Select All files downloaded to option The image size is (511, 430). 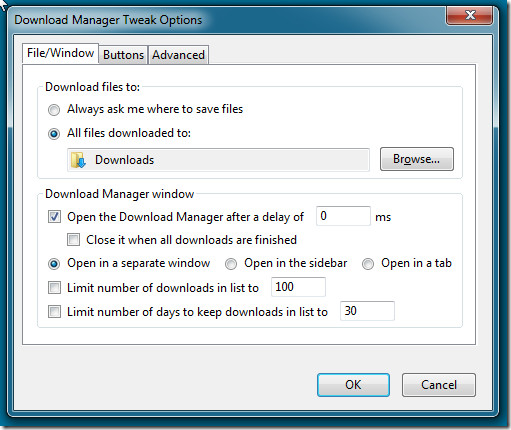click(x=54, y=134)
